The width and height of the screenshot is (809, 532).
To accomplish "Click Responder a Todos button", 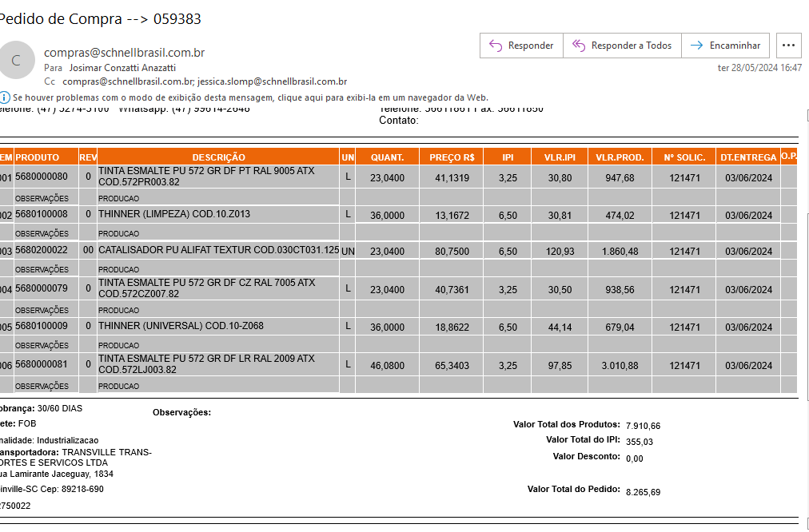I will coord(622,46).
